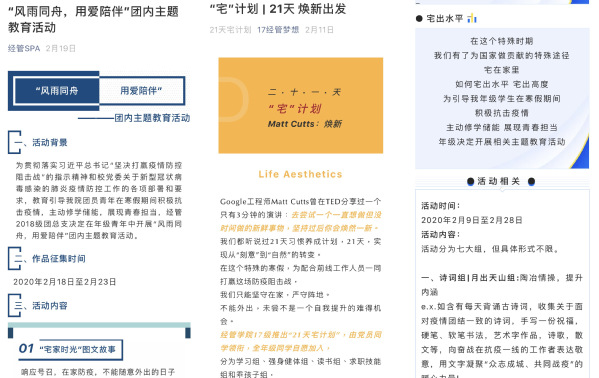This screenshot has height=378, width=599.
Task: Click the Life Aesthetics orange heading
Action: (300, 174)
